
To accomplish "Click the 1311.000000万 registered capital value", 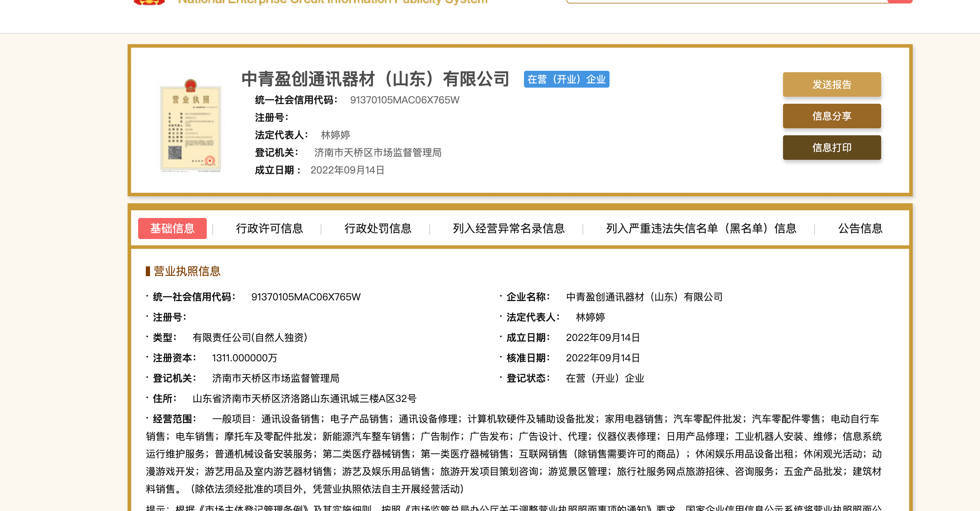I will (x=244, y=357).
